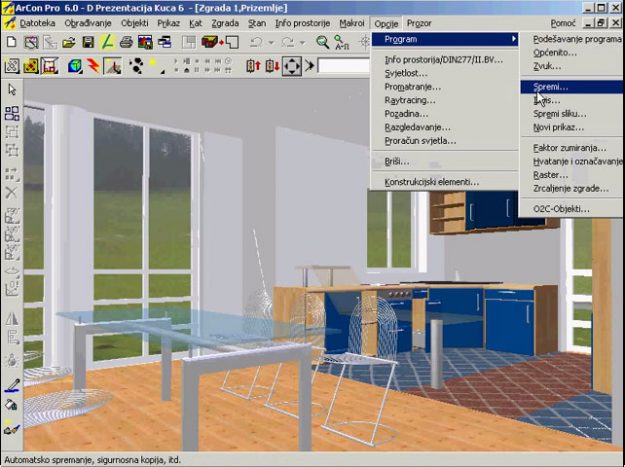Screen dimensions: 625x467
Task: Open a project with the folder icon
Action: (69, 43)
